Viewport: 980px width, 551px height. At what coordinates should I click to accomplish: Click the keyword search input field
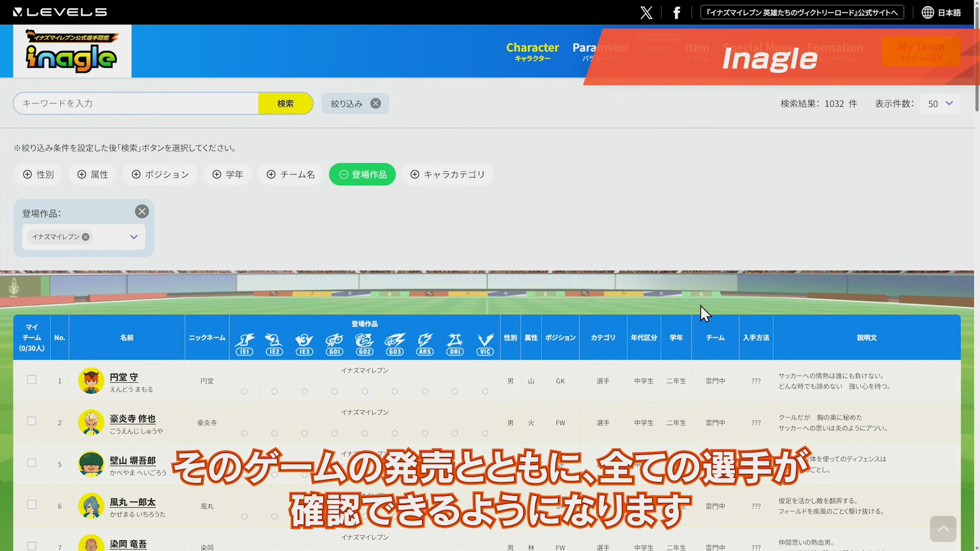click(136, 104)
